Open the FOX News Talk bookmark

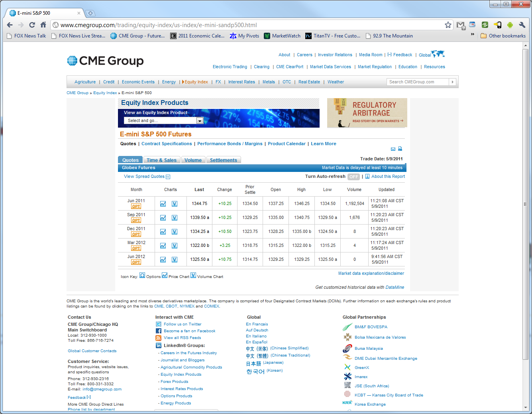27,36
